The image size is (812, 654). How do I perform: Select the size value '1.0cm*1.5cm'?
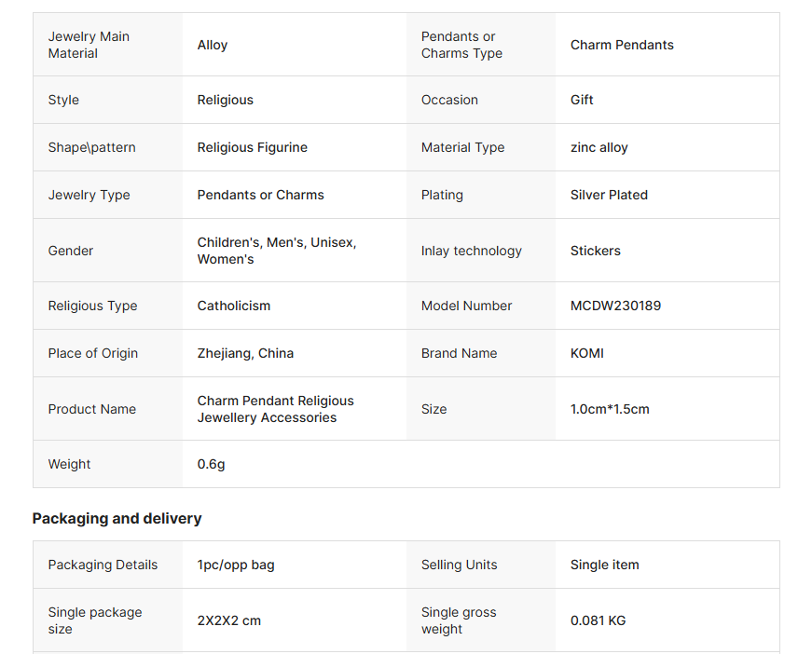click(x=610, y=409)
